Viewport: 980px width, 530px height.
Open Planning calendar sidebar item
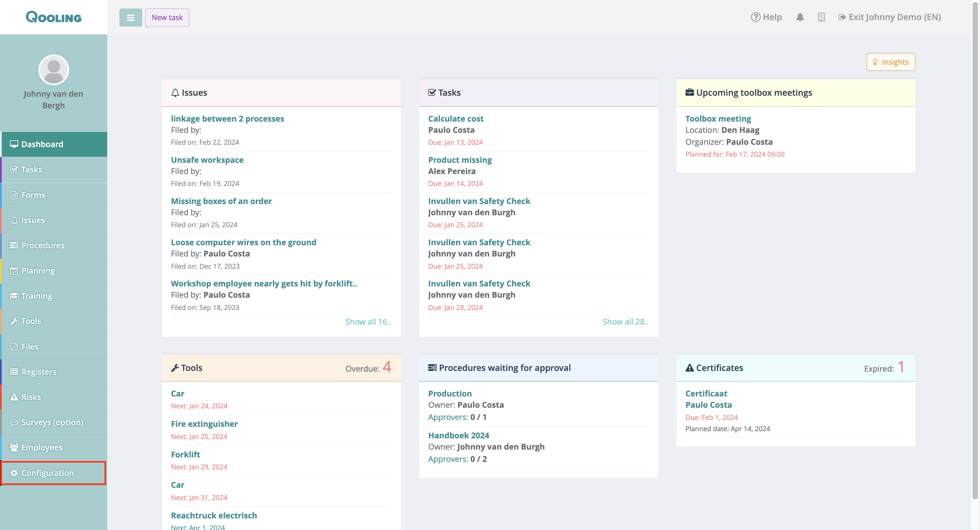coord(38,270)
